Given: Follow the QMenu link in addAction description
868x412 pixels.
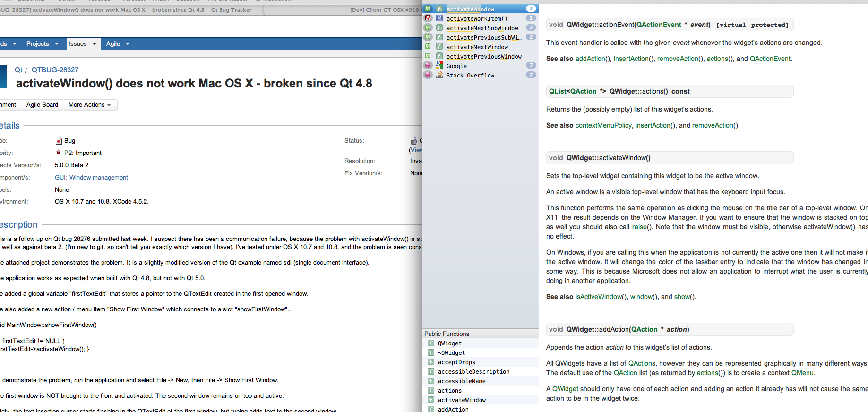Looking at the screenshot, I should tap(802, 373).
